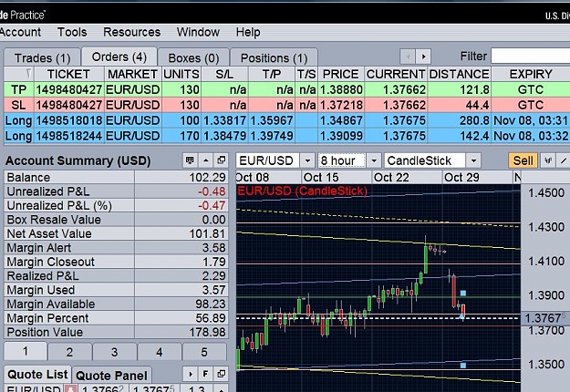This screenshot has height=392, width=570.
Task: Select the Quote Panel tab
Action: coord(111,376)
